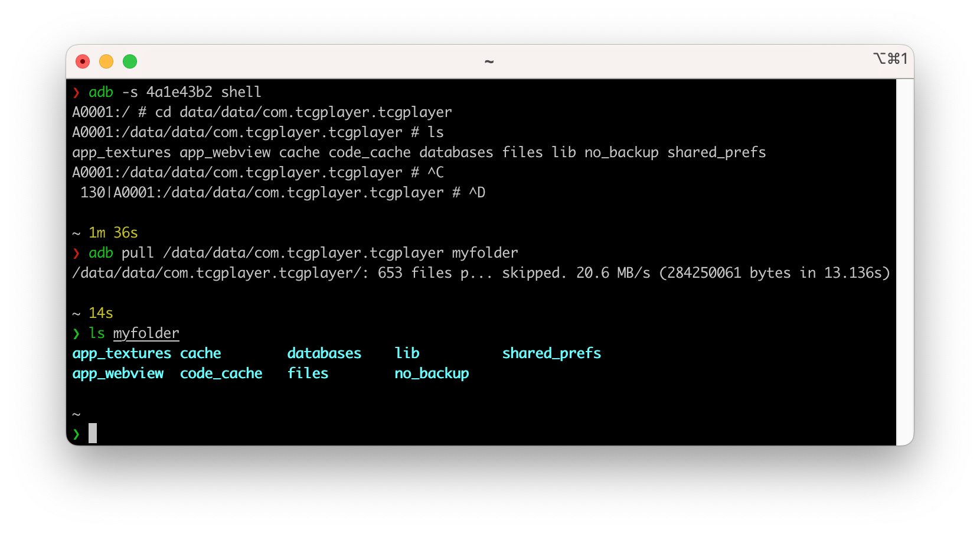
Task: Click the '653 files p... skipped' output
Action: coord(472,273)
